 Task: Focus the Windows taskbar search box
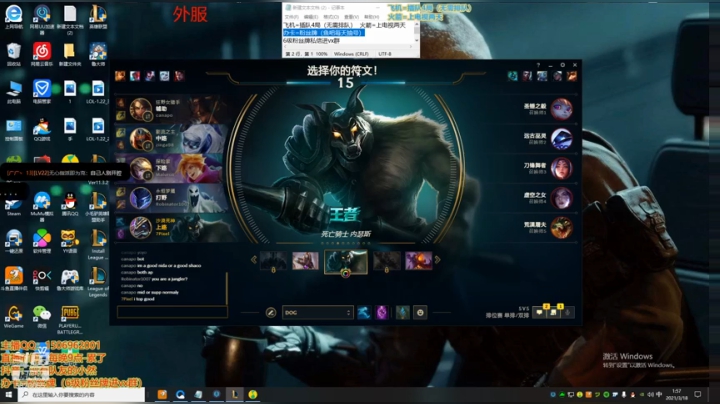pyautogui.click(x=81, y=394)
